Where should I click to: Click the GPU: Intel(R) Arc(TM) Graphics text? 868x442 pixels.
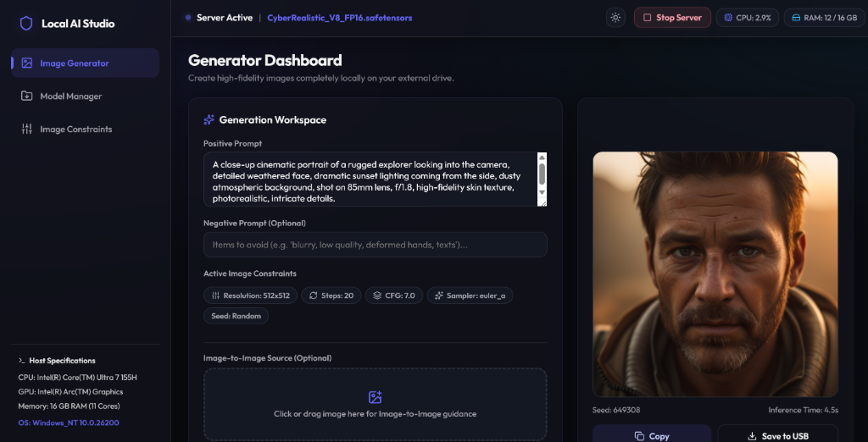[71, 392]
